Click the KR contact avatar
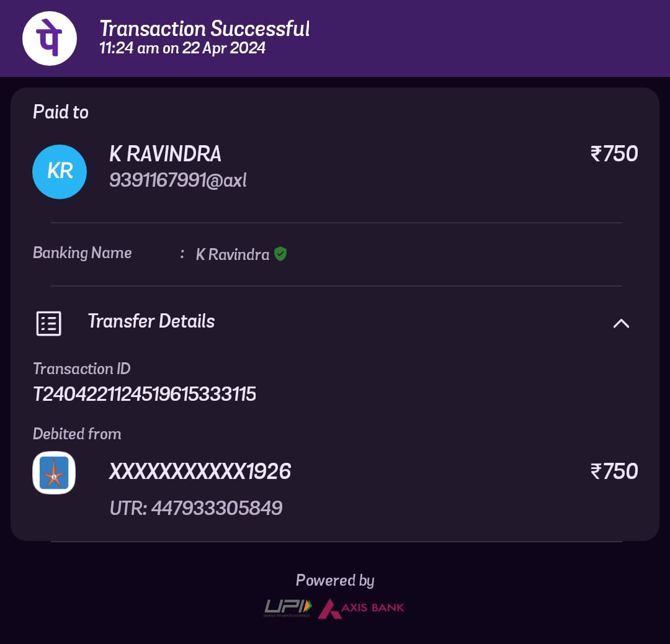This screenshot has height=644, width=670. (x=60, y=172)
